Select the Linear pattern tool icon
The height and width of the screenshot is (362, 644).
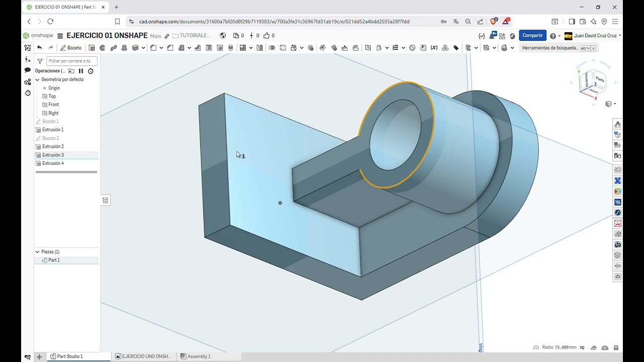(x=243, y=48)
